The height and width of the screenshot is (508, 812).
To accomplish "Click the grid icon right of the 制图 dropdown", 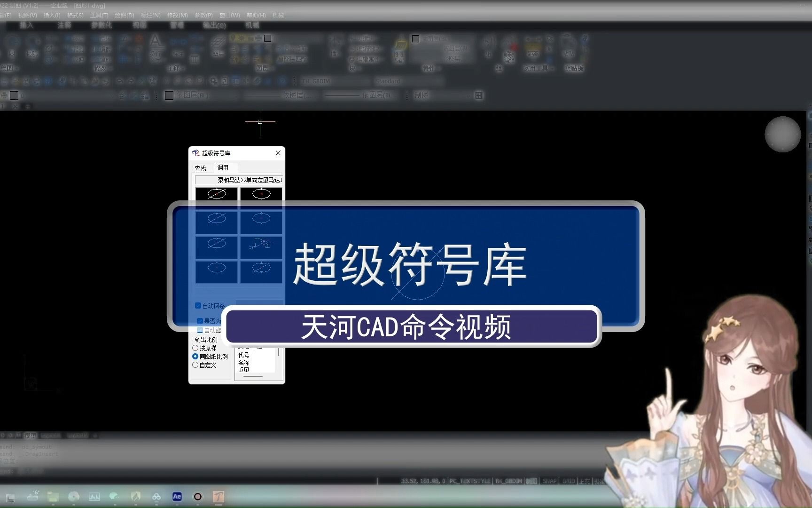I will click(479, 95).
